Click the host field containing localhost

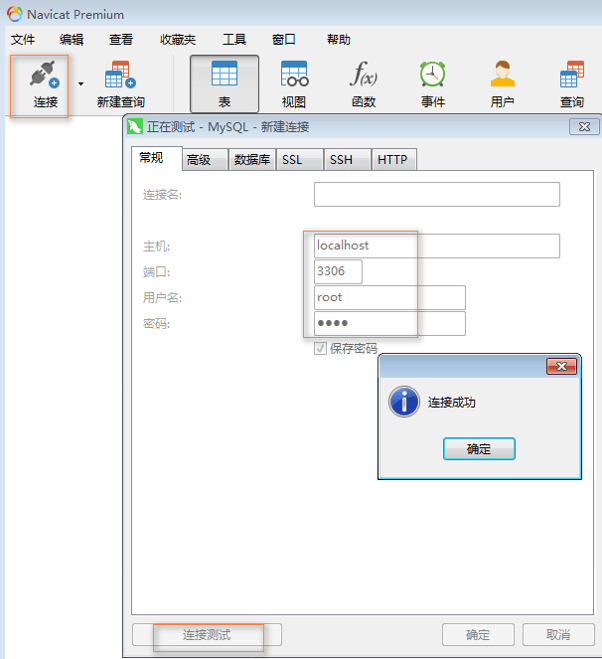(437, 246)
